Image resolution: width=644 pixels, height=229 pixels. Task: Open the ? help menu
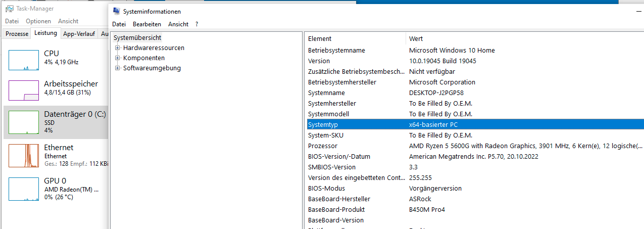197,24
